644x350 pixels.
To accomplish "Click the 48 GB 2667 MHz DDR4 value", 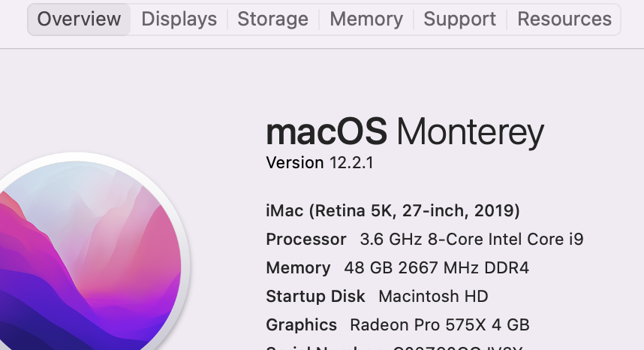I will click(434, 267).
